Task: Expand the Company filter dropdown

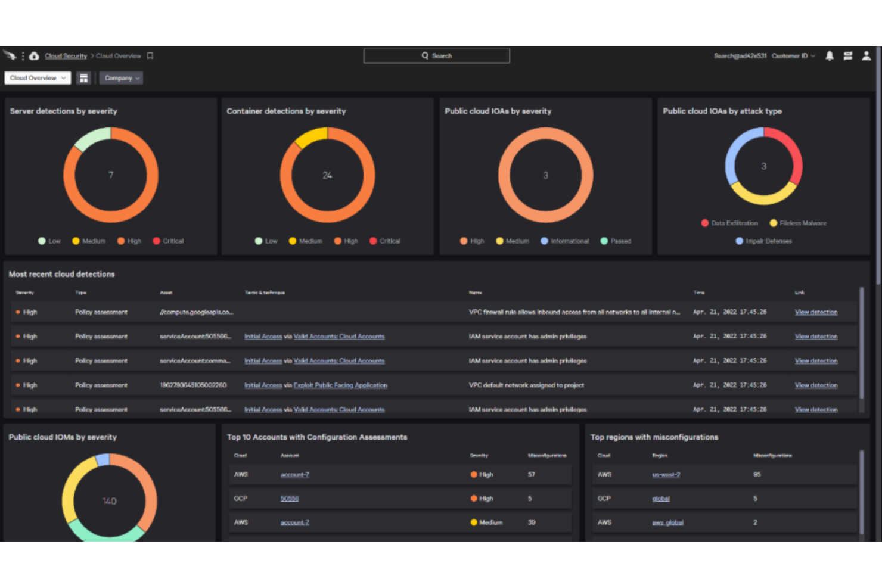Action: coord(120,77)
